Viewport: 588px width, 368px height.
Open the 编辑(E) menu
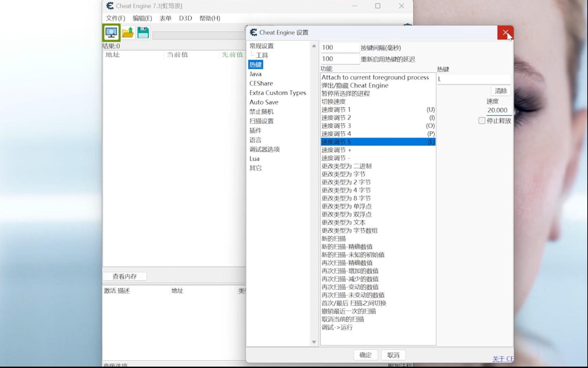pos(142,18)
